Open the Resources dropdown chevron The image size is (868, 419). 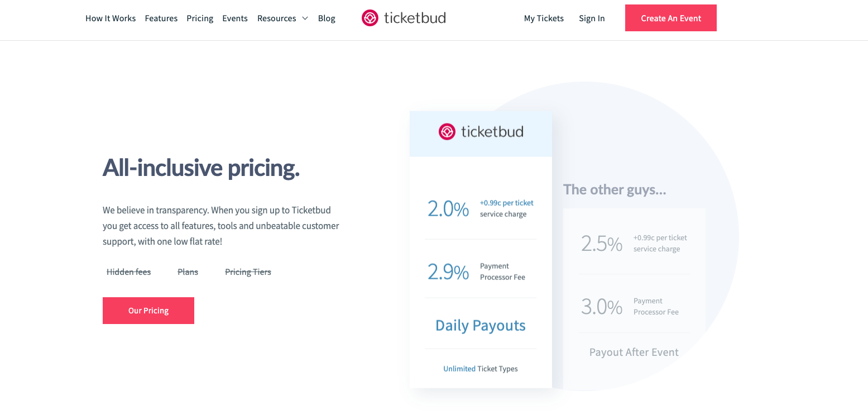point(305,18)
